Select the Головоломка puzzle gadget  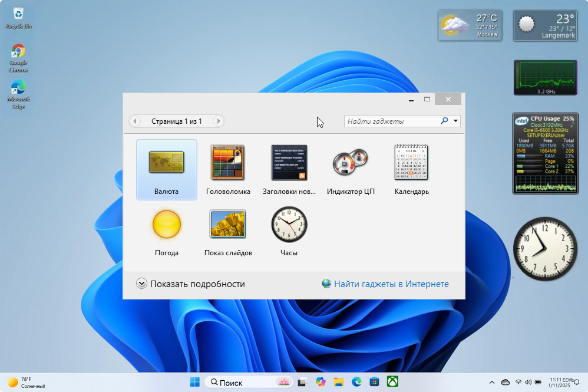click(228, 169)
